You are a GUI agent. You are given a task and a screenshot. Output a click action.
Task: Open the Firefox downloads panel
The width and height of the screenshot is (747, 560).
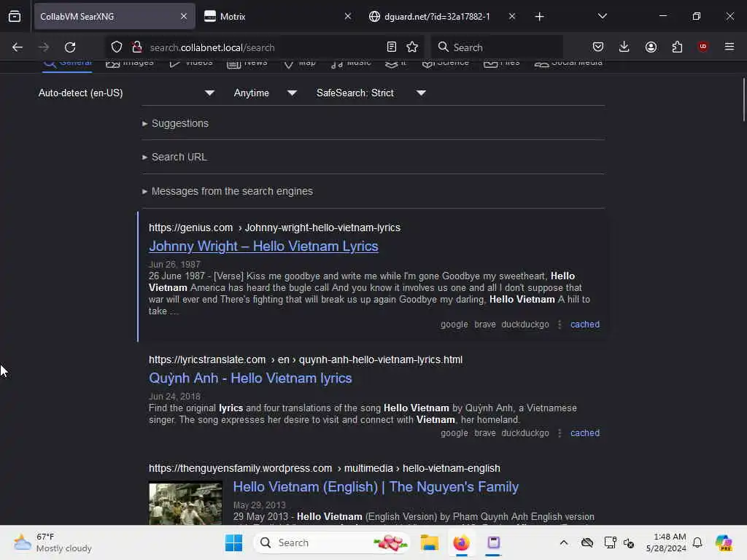(624, 47)
